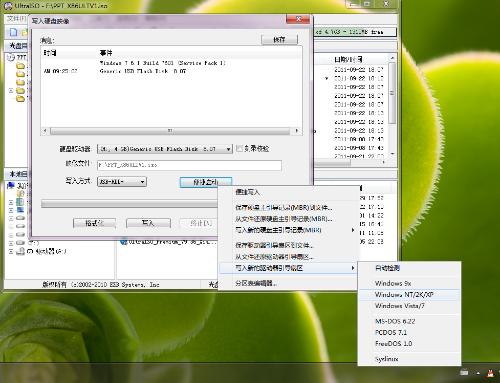
Task: Click the message log horizontal scrollbar thumb
Action: 170,131
